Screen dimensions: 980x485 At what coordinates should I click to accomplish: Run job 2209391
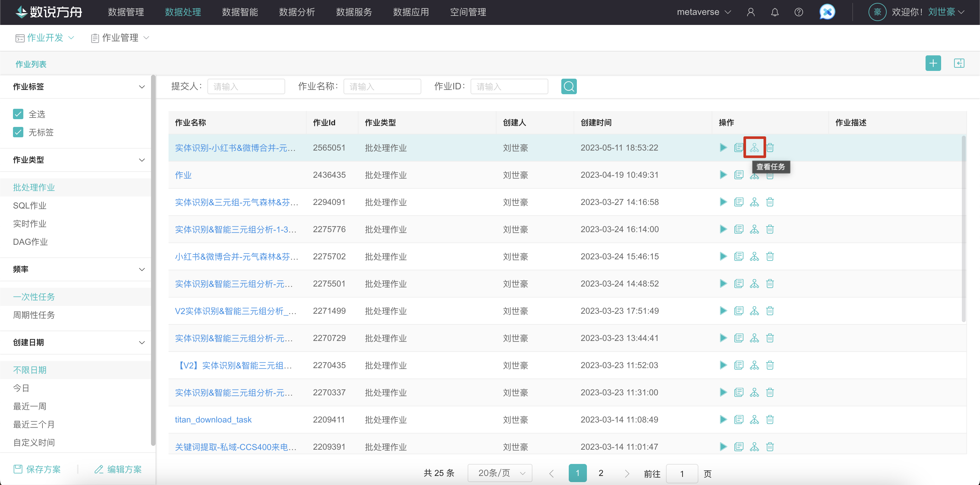(723, 446)
